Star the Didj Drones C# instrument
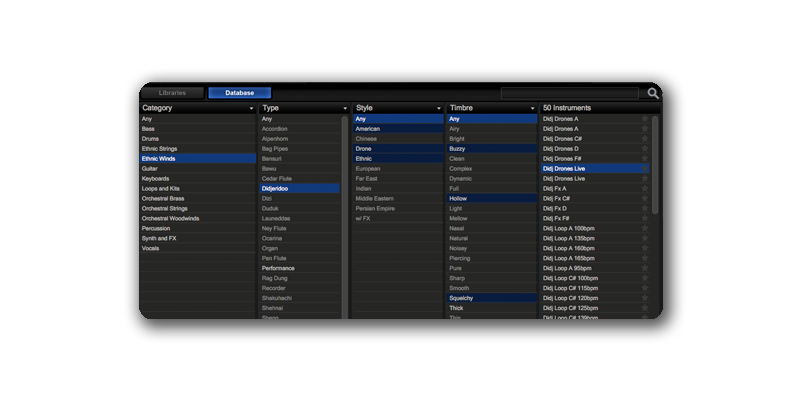Image resolution: width=800 pixels, height=400 pixels. coord(645,138)
